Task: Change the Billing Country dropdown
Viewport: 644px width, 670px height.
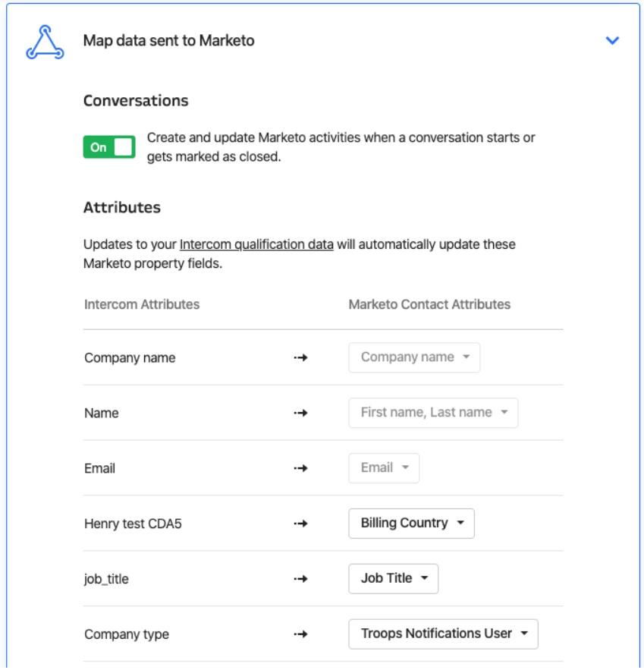Action: [411, 523]
